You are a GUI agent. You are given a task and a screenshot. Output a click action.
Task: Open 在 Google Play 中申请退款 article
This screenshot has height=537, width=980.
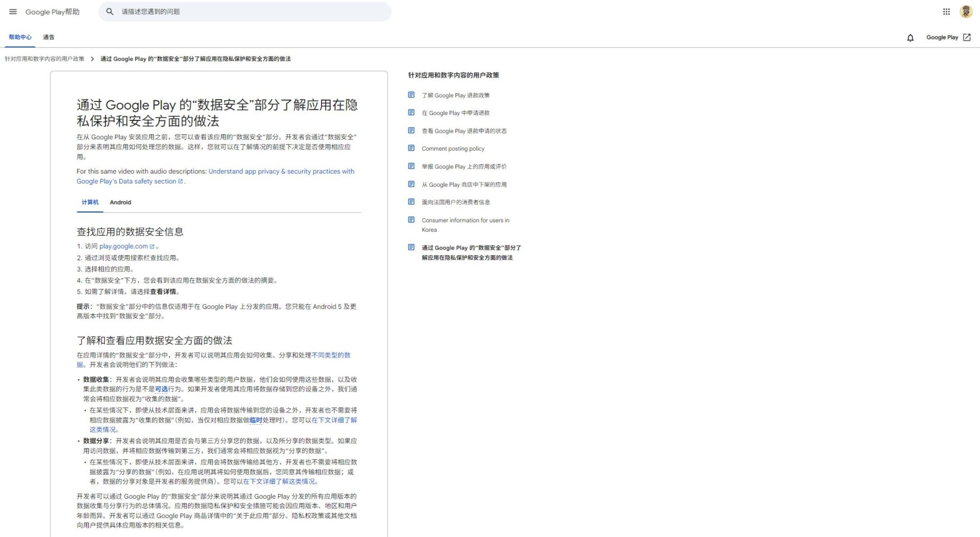click(455, 113)
